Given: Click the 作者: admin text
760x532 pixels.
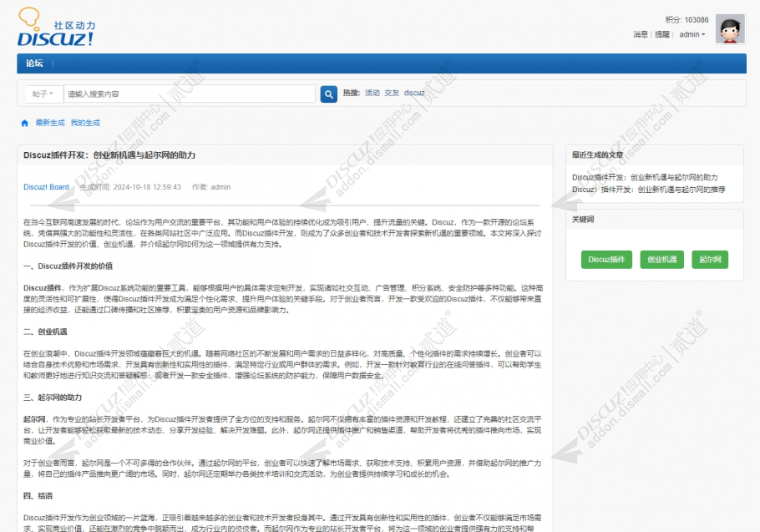Looking at the screenshot, I should 211,187.
